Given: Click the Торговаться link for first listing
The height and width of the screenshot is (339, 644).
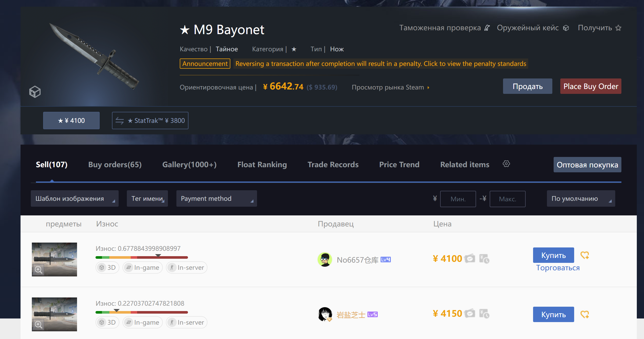Looking at the screenshot, I should click(558, 268).
